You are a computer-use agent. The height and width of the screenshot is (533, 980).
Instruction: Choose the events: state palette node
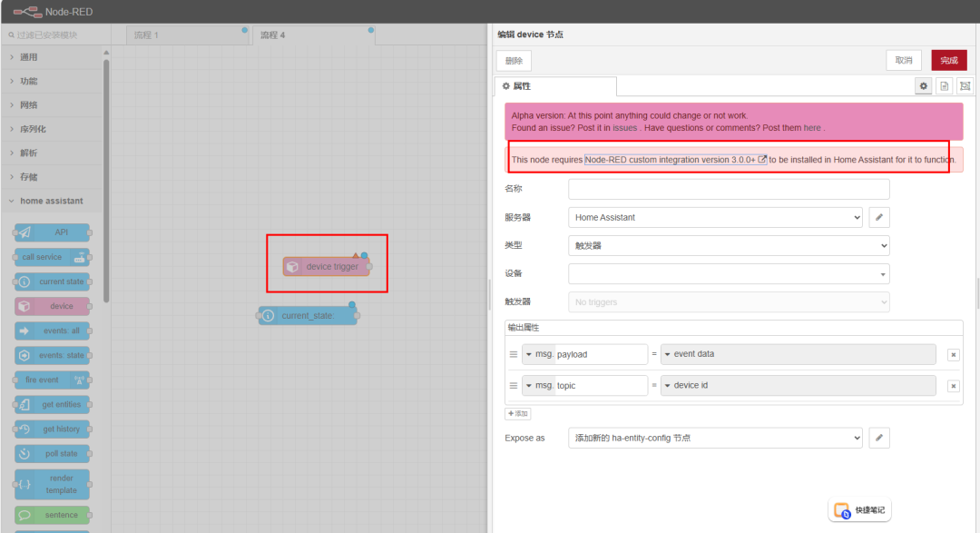52,355
